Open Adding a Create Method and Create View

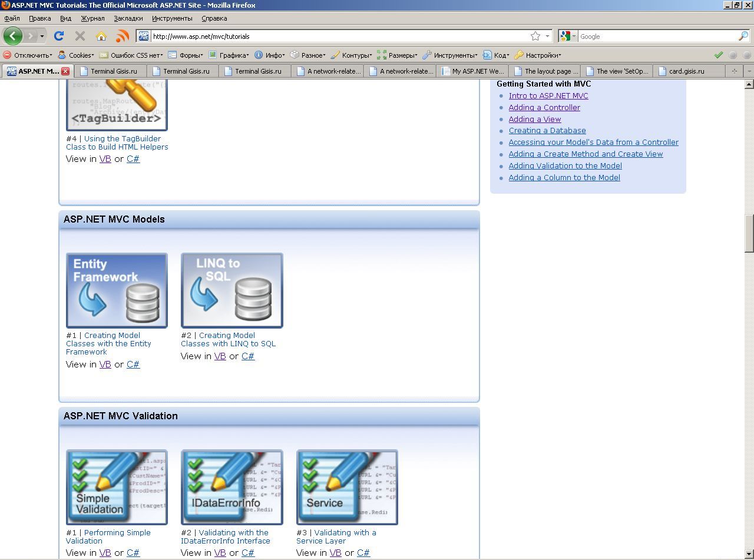pos(586,154)
